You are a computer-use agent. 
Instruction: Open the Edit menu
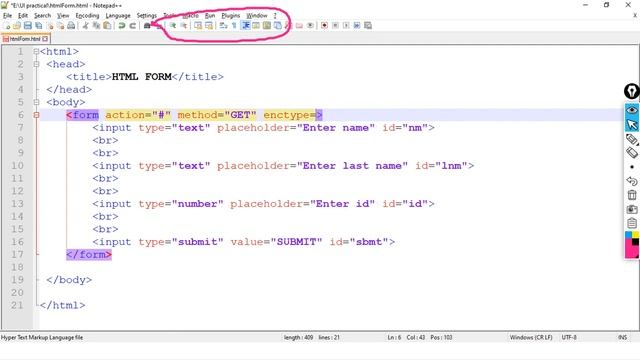[23, 16]
